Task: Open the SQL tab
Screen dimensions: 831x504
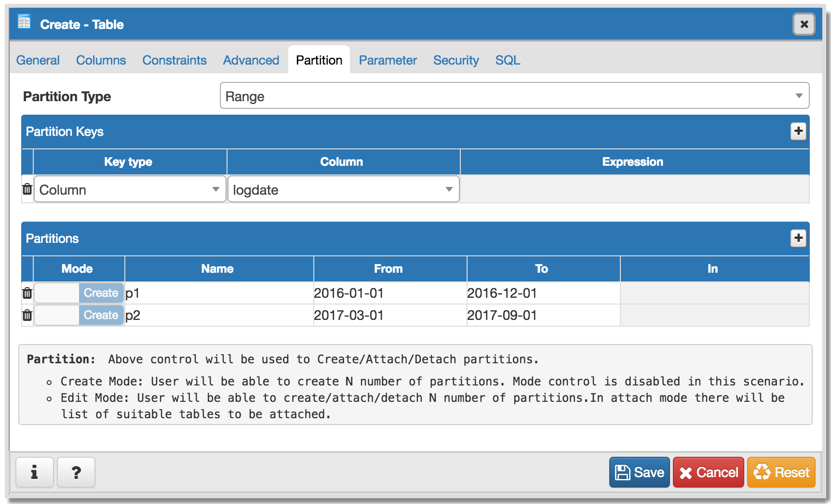Action: coord(507,60)
